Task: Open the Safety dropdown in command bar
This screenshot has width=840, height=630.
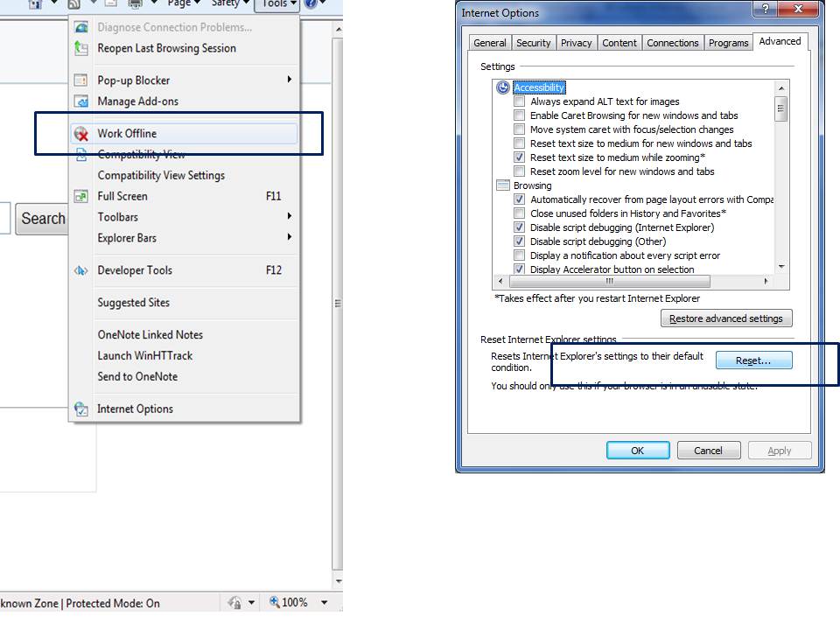Action: (x=230, y=3)
